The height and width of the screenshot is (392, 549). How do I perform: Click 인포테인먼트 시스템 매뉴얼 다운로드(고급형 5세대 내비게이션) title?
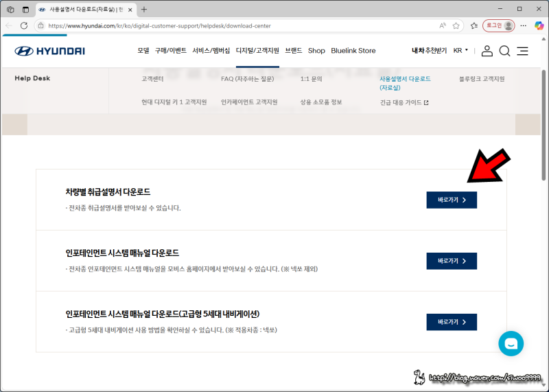pos(163,314)
